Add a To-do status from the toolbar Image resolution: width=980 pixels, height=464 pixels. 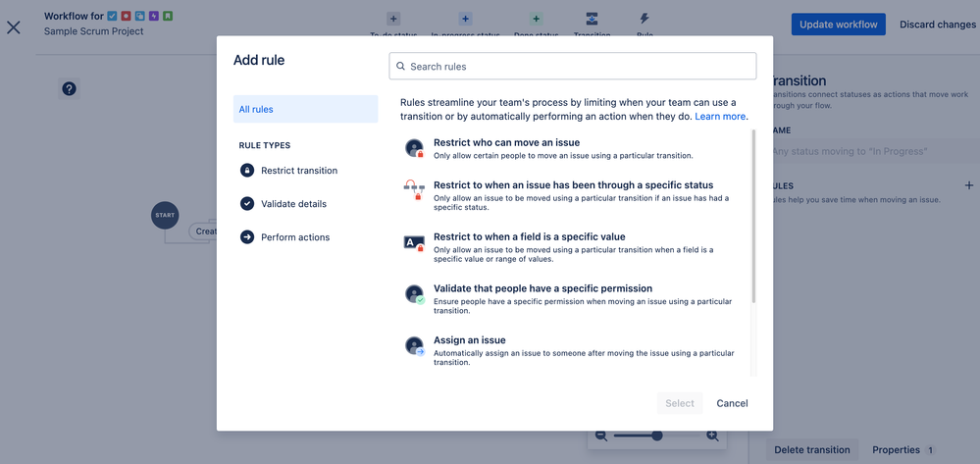(393, 19)
